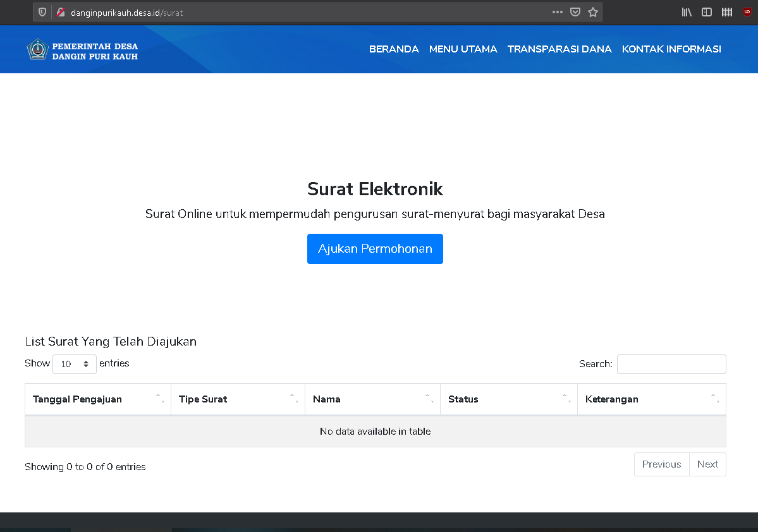Toggle sorting on the Status column

[568, 399]
